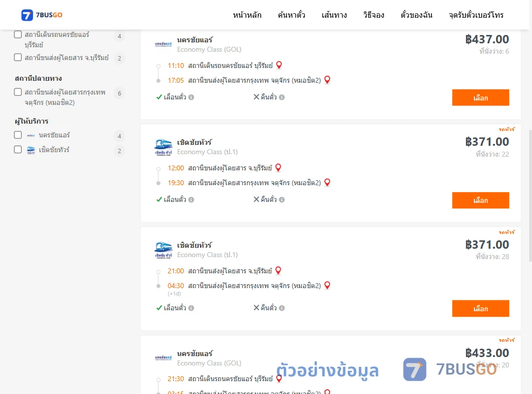Open คืนตั๋ว info icon on 12:00 trip
Image resolution: width=532 pixels, height=394 pixels.
pos(282,200)
